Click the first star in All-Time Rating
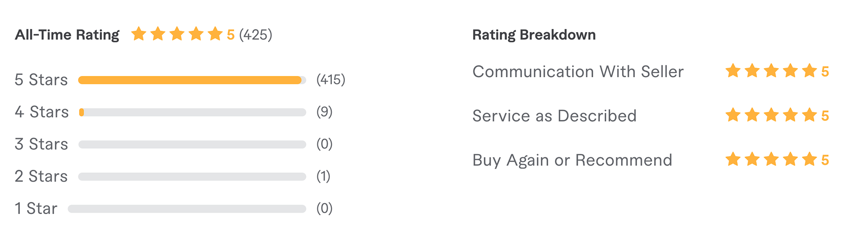 [x=138, y=34]
